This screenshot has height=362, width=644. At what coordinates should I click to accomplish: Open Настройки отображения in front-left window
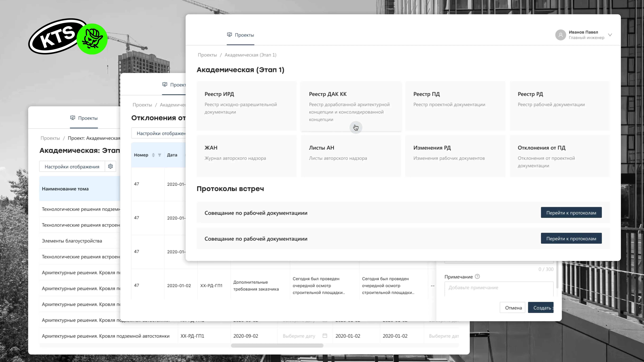click(x=72, y=167)
